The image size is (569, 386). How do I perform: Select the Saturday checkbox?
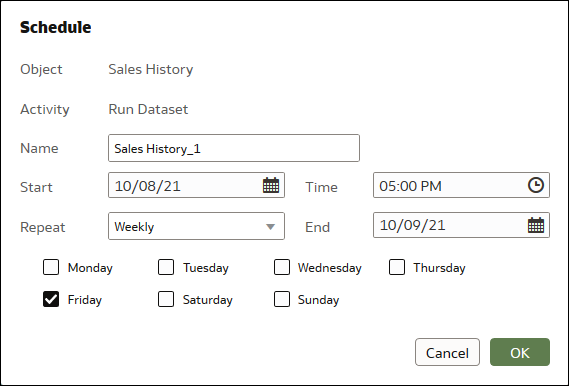(166, 299)
